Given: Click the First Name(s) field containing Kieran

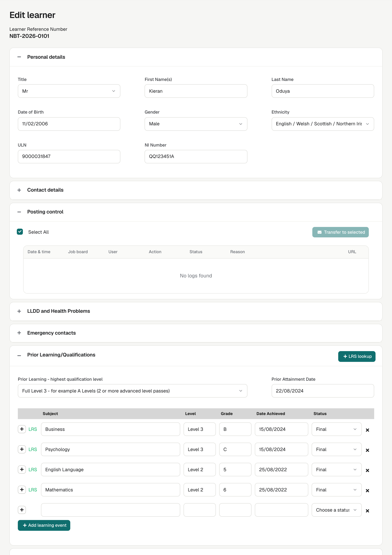Looking at the screenshot, I should point(196,91).
